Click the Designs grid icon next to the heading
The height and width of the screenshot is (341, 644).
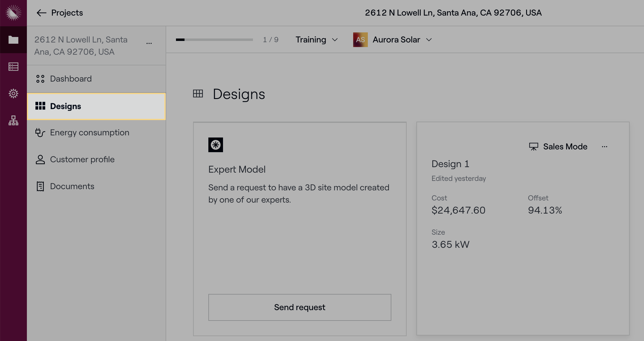pos(198,94)
